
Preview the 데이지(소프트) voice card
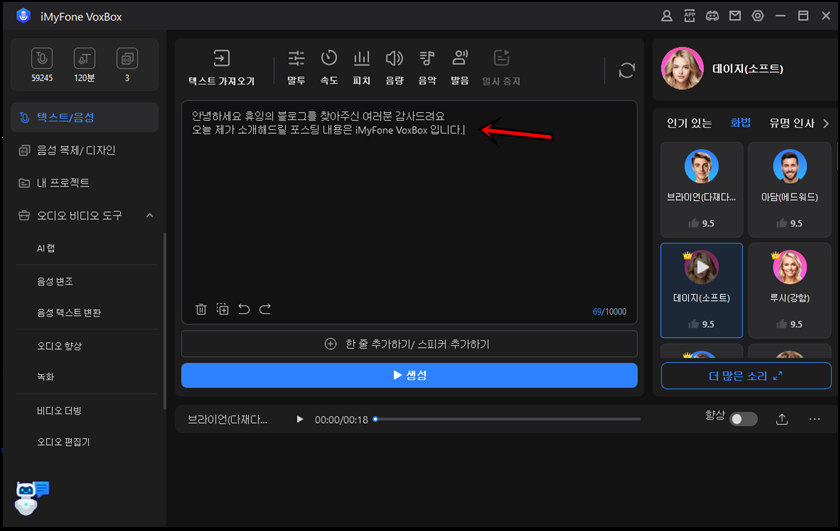click(x=701, y=267)
